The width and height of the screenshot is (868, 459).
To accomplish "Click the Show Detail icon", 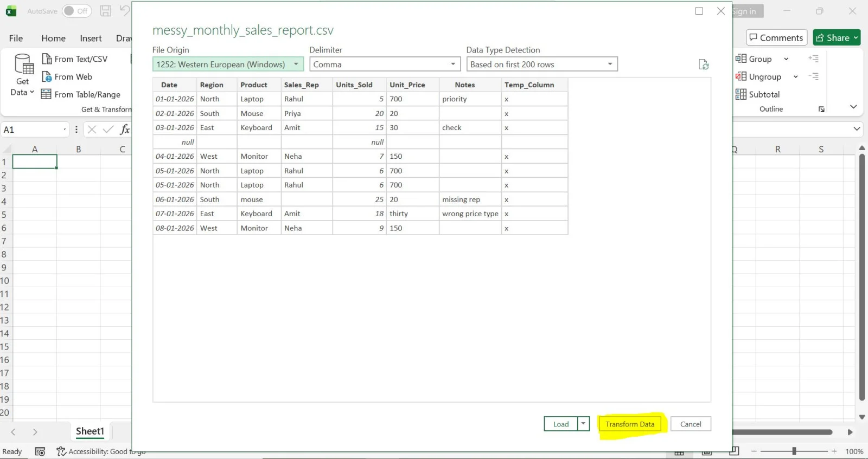I will [813, 59].
